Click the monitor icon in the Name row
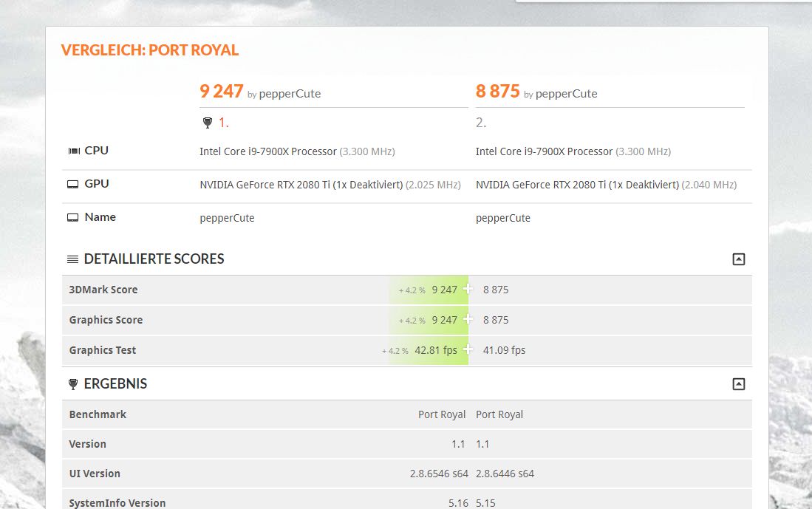The width and height of the screenshot is (812, 509). coord(73,217)
